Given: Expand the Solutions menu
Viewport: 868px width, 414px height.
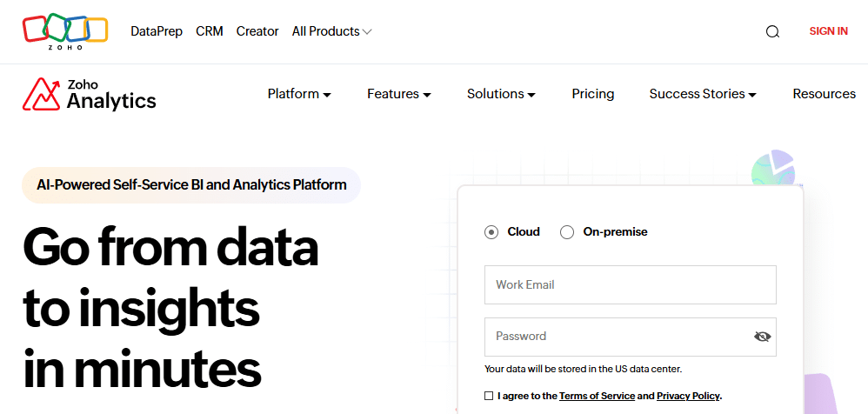Looking at the screenshot, I should (502, 94).
